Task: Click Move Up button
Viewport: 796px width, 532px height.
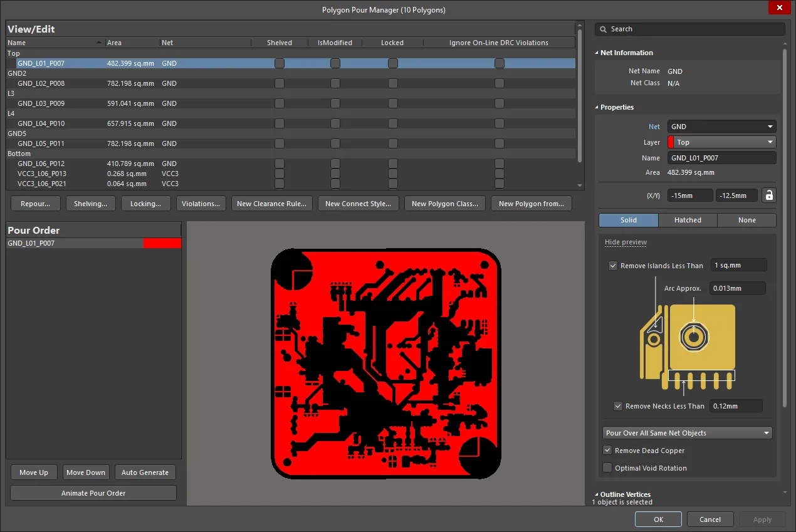Action: point(34,472)
